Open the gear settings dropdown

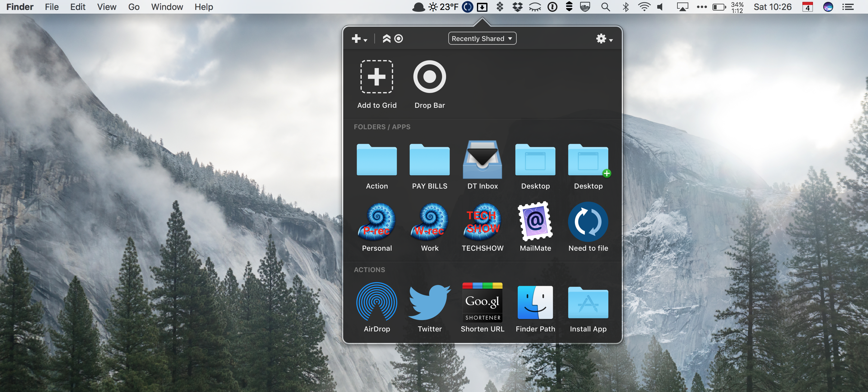(604, 39)
